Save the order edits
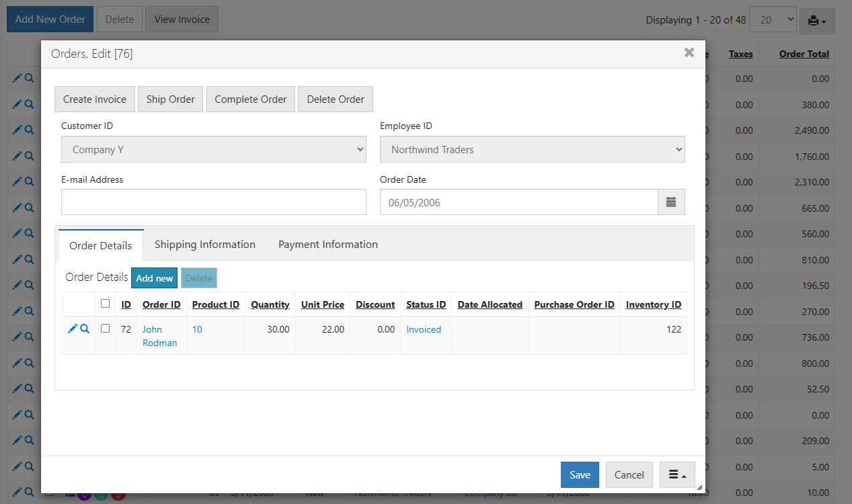The width and height of the screenshot is (852, 504). coord(580,474)
